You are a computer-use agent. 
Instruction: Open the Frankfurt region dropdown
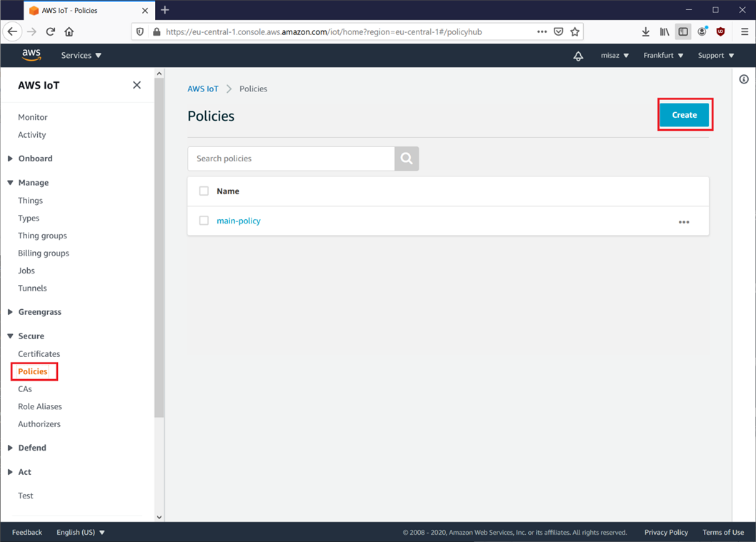pyautogui.click(x=663, y=56)
